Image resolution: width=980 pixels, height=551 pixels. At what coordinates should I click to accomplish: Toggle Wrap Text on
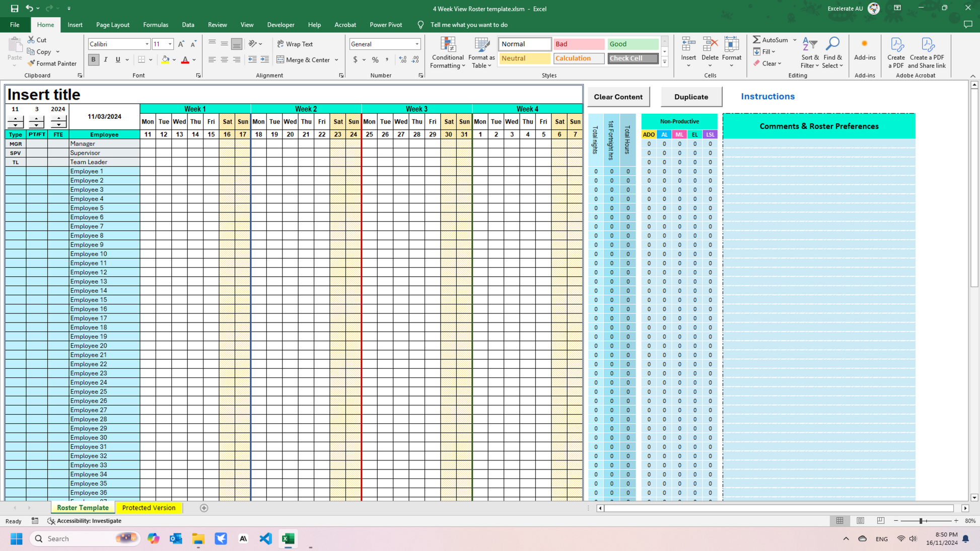click(295, 44)
